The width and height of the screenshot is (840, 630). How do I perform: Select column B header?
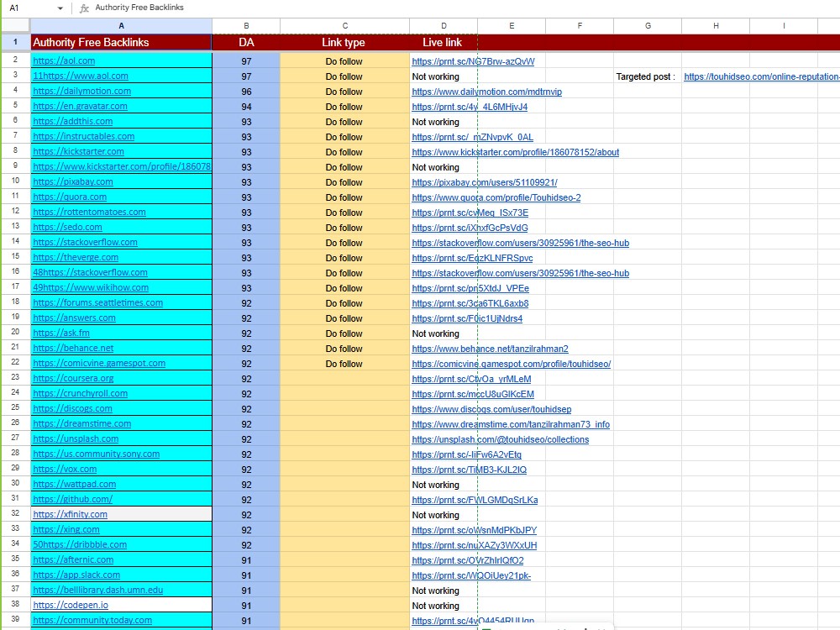click(x=246, y=26)
